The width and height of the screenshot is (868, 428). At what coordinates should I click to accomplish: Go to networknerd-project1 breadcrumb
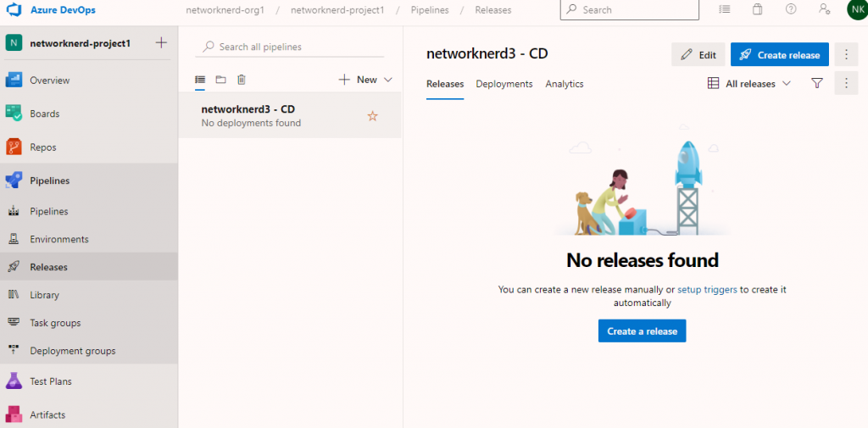[x=337, y=10]
